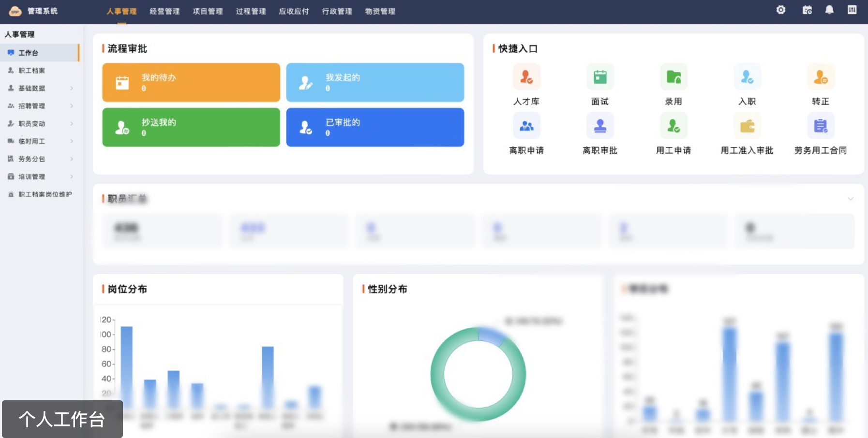Open the 人才库 talent pool shortcut icon
The image size is (868, 438).
pos(526,77)
